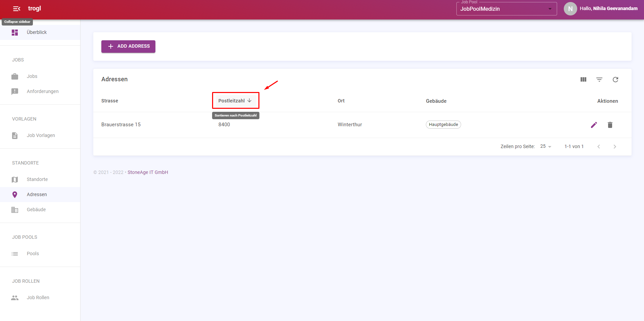Click the Anforderungen feedback icon
Image resolution: width=644 pixels, height=321 pixels.
click(15, 92)
